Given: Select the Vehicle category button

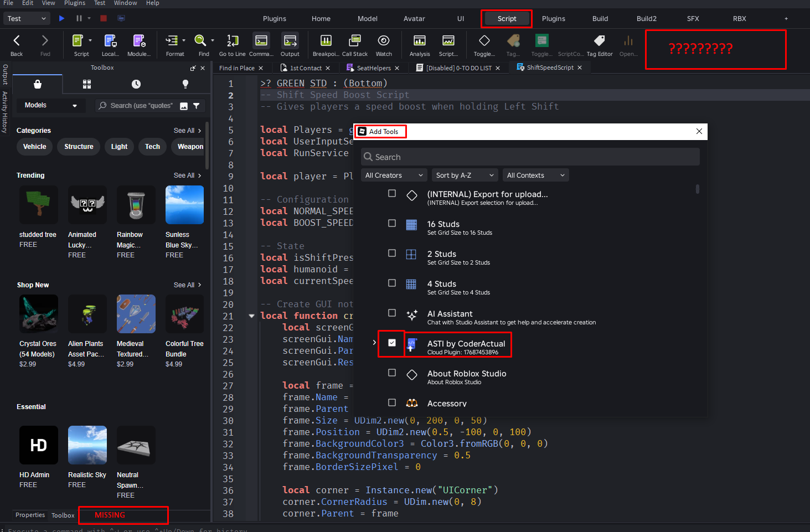Looking at the screenshot, I should (x=34, y=147).
